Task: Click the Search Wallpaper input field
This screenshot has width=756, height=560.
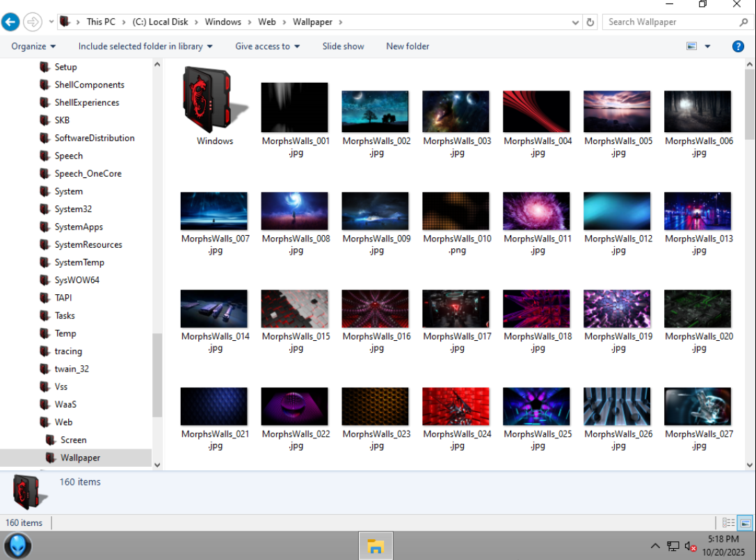Action: (x=670, y=22)
